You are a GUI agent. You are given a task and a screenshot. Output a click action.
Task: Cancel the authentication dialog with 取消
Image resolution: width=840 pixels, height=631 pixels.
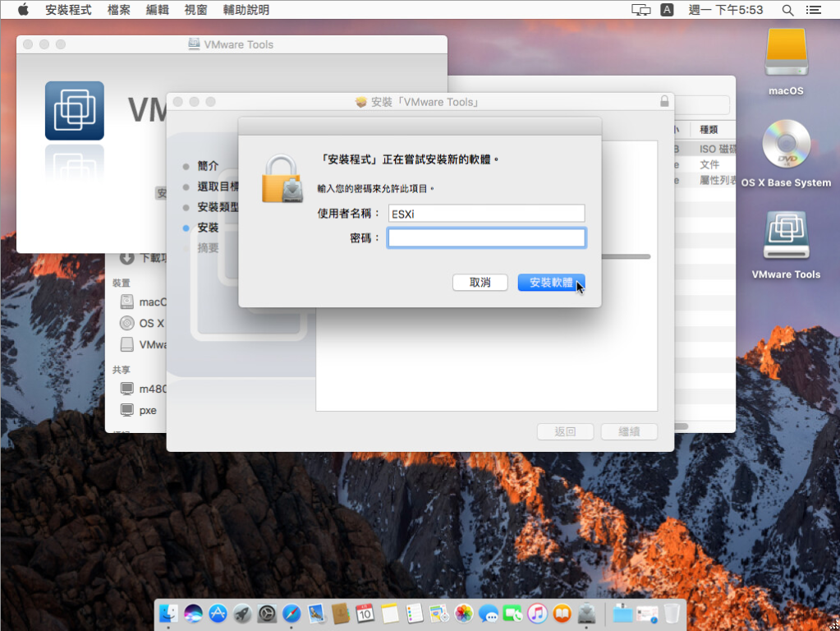pyautogui.click(x=480, y=283)
